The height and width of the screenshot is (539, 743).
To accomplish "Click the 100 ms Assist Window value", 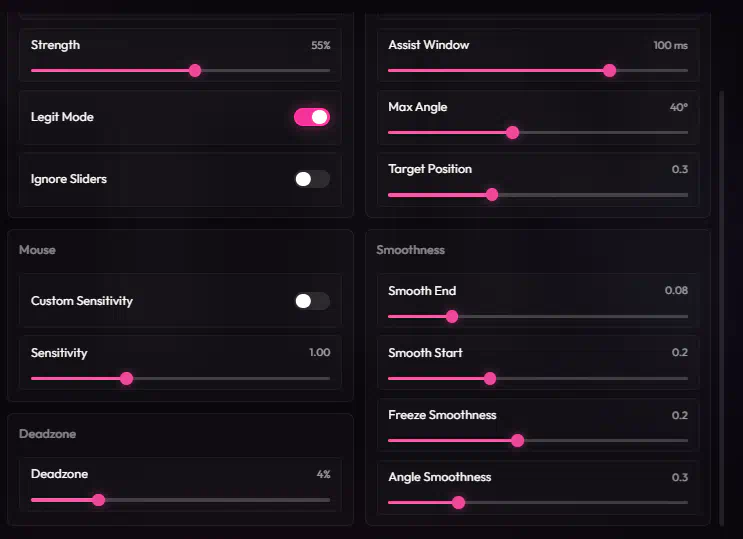I will [670, 46].
